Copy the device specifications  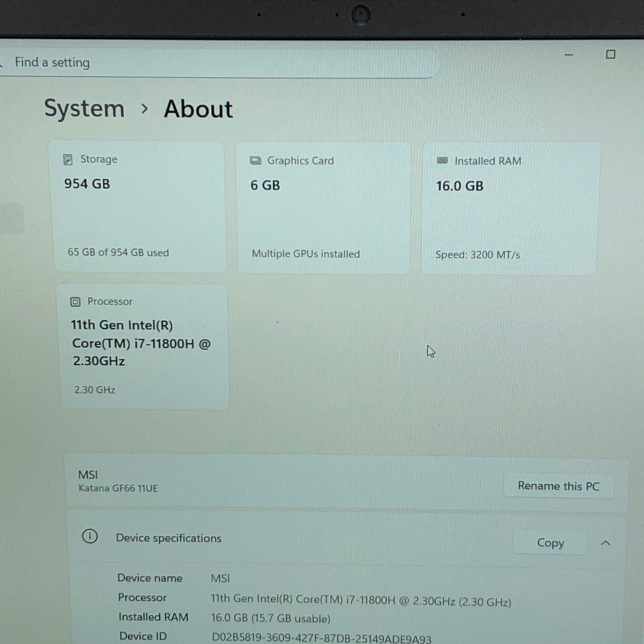pyautogui.click(x=550, y=543)
